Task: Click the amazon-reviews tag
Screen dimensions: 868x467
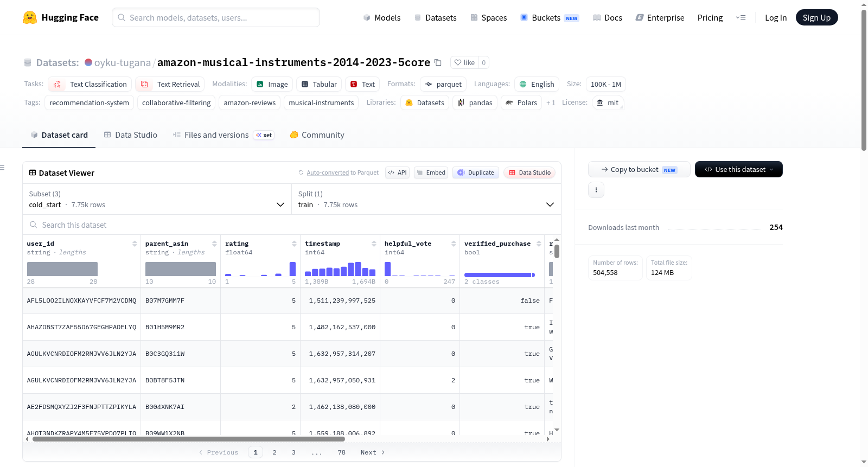Action: pyautogui.click(x=250, y=103)
